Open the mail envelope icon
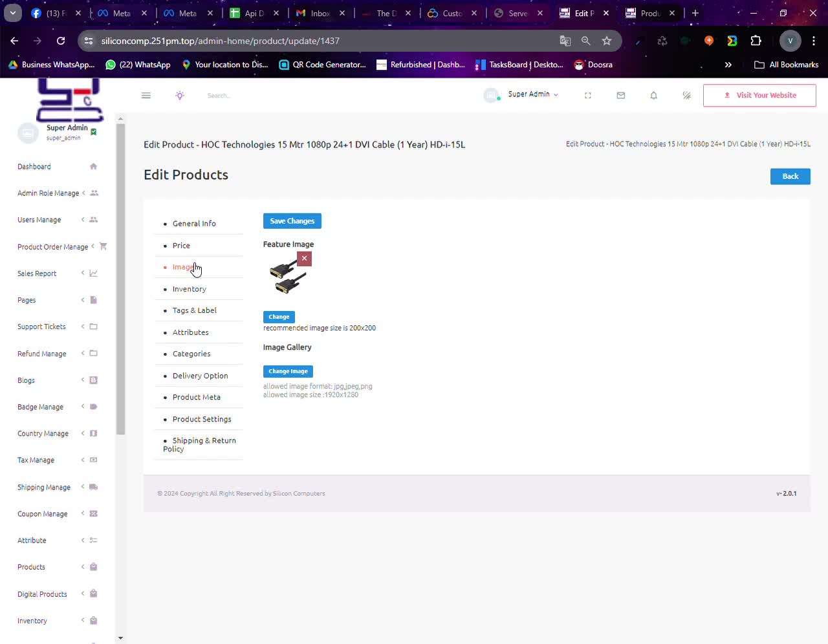Image resolution: width=828 pixels, height=644 pixels. 621,96
